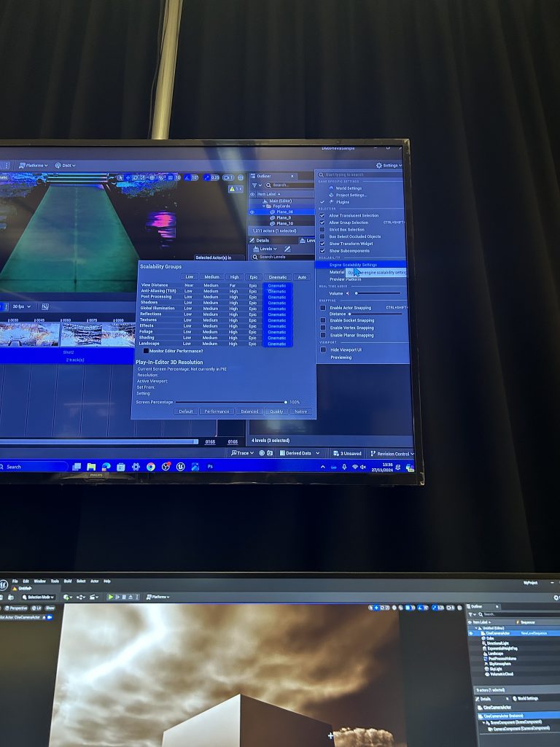Image resolution: width=560 pixels, height=747 pixels.
Task: Toggle grid snap icon in upper viewport
Action: [x=169, y=177]
